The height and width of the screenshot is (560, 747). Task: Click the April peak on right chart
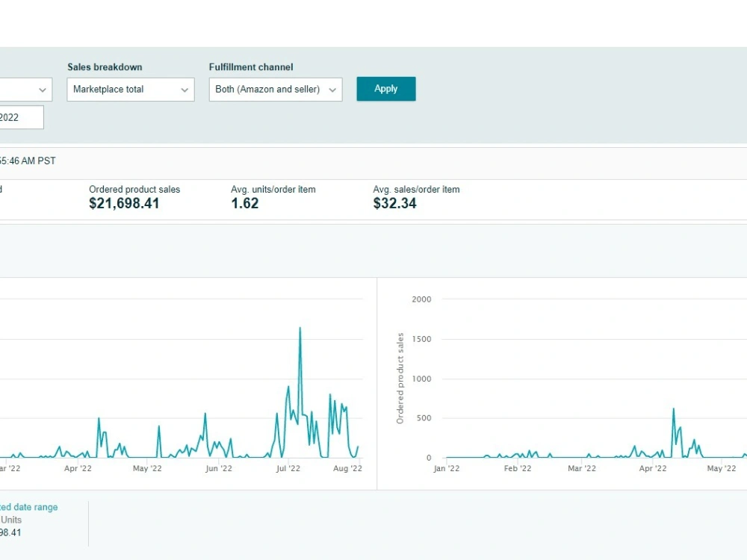tap(674, 408)
